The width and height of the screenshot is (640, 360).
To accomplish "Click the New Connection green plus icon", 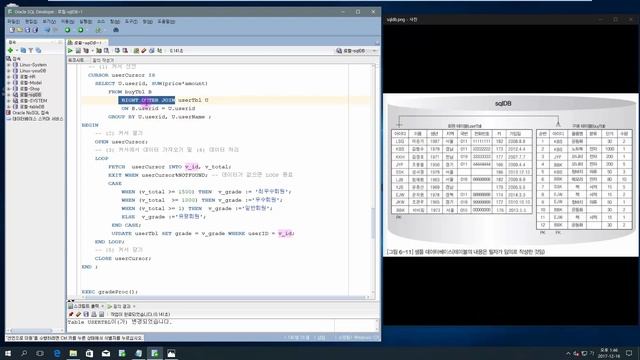I will coord(10,50).
